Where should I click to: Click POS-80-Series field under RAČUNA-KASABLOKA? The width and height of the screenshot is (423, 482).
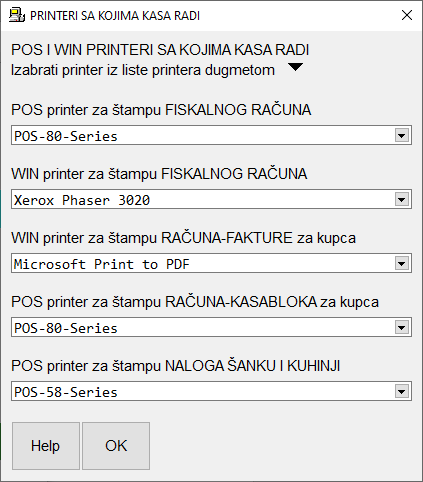211,327
